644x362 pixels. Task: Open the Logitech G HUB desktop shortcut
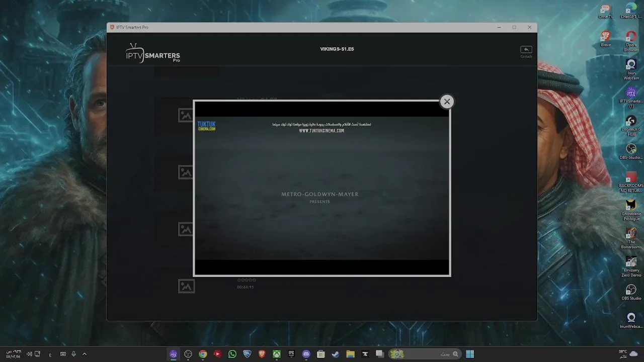631,126
